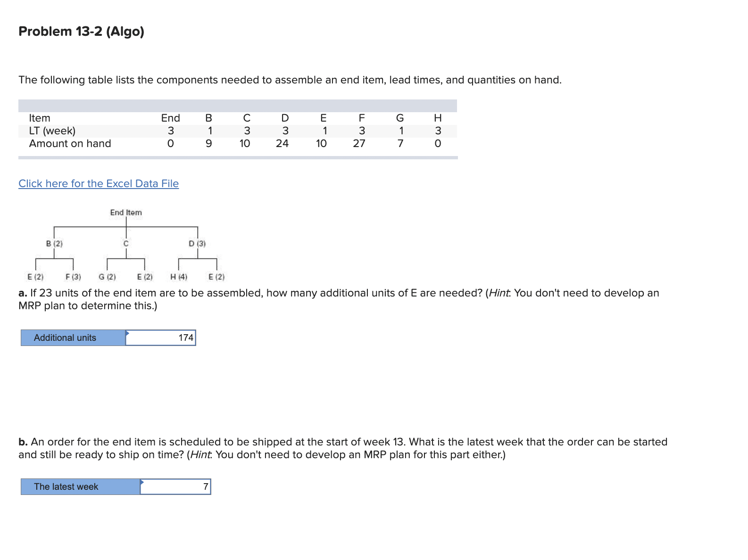
Task: Select the H (4) component node
Action: (178, 277)
